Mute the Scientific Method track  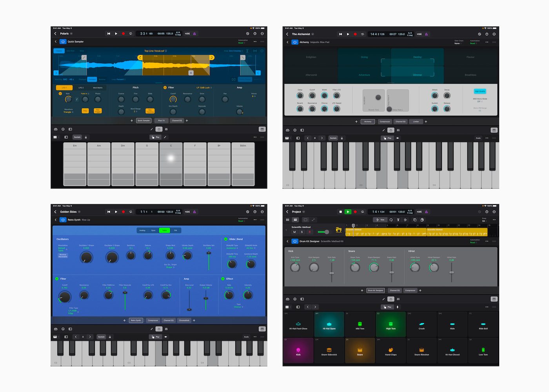(294, 231)
